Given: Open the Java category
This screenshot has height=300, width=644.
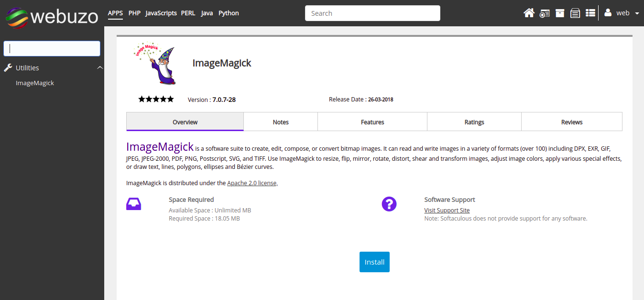Looking at the screenshot, I should (207, 13).
